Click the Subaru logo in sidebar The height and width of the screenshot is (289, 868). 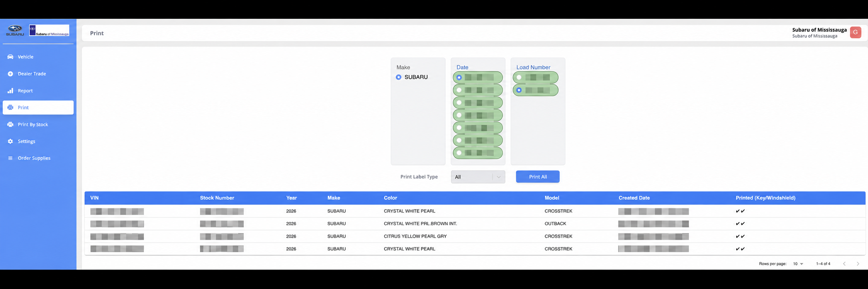15,30
